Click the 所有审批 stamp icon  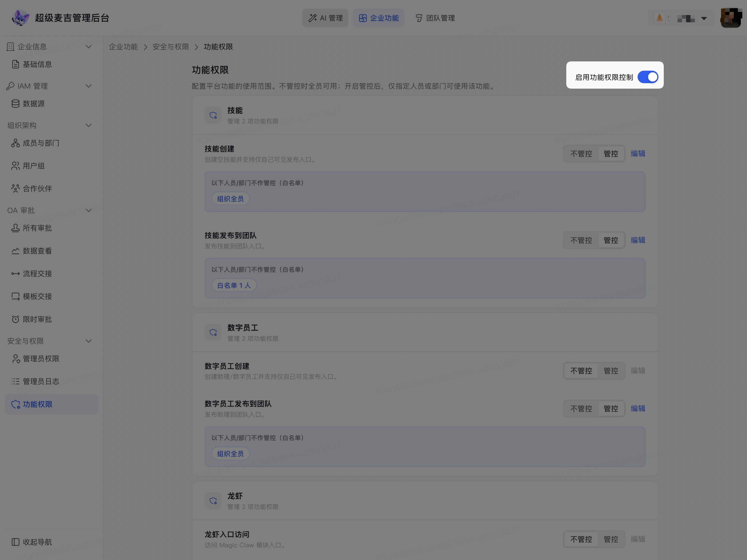tap(16, 228)
